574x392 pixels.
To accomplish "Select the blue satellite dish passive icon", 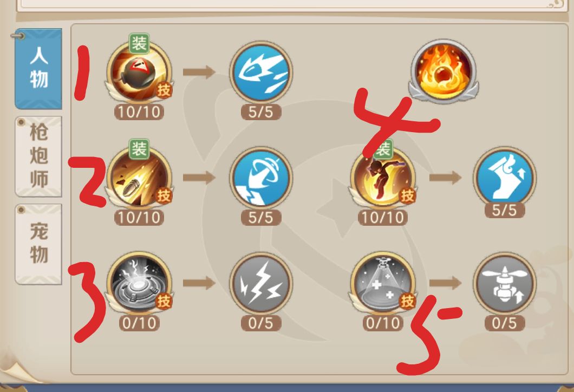I will [260, 178].
